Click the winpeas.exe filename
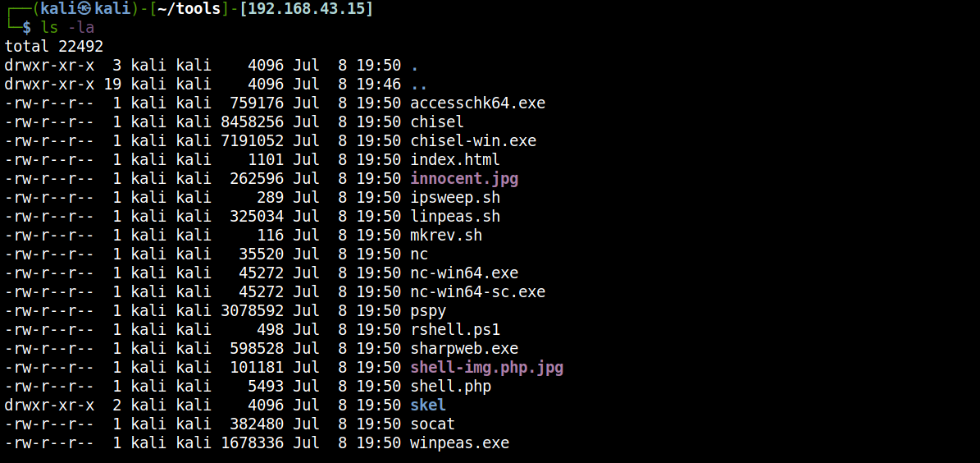The width and height of the screenshot is (980, 463). (x=459, y=443)
